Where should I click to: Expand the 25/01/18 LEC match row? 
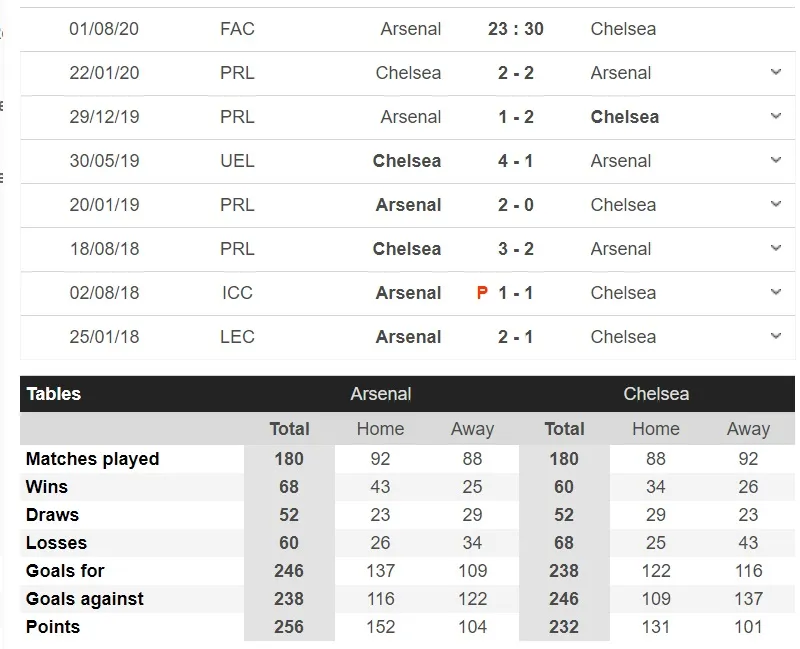point(777,337)
